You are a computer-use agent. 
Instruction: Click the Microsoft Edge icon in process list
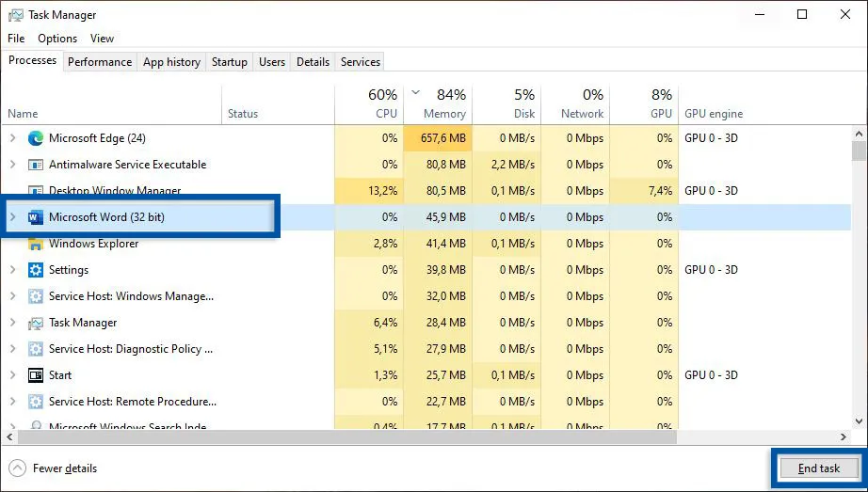click(36, 138)
